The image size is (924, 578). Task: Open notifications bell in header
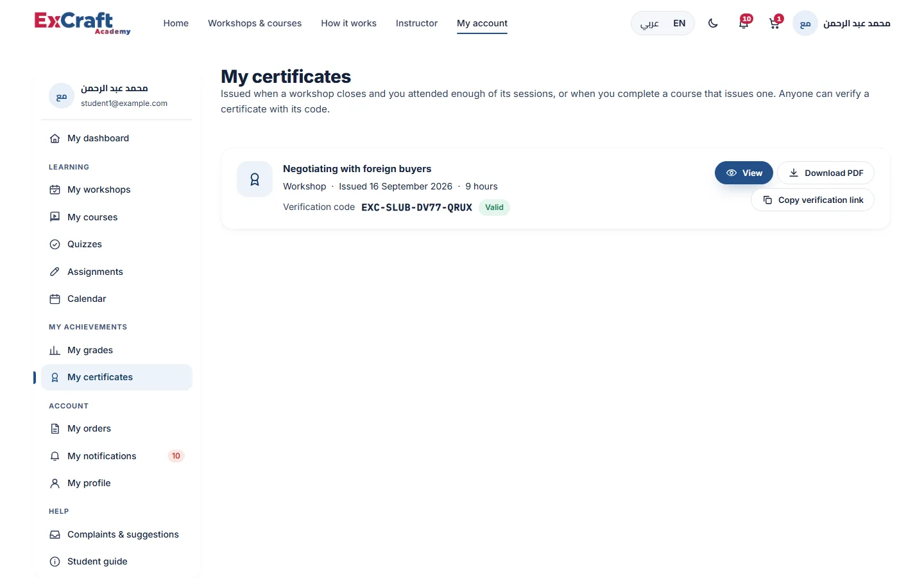click(x=744, y=23)
